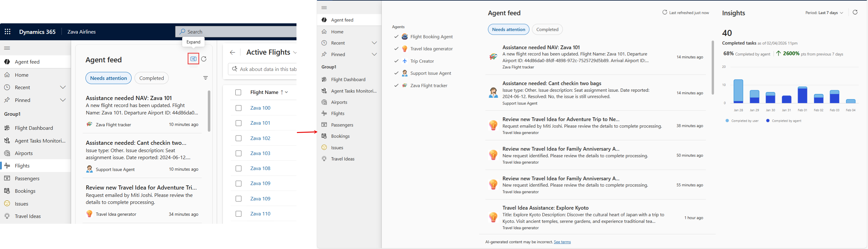The image size is (868, 249).
Task: Check the box for Zava 108
Action: 238,168
